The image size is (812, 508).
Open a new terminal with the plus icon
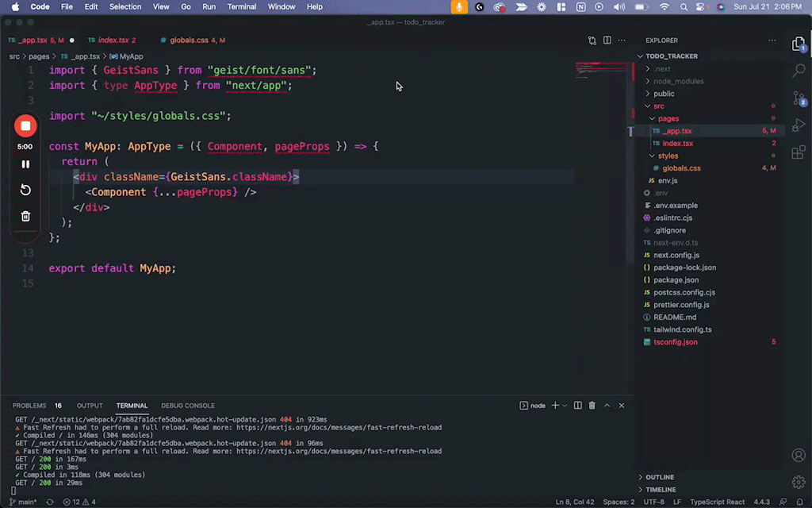[x=555, y=405]
